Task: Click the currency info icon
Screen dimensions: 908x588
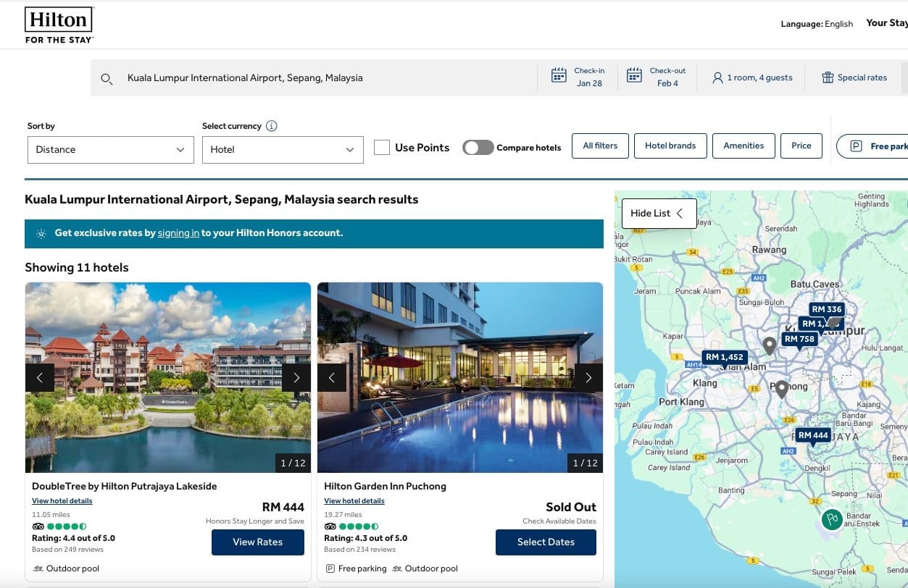Action: (x=271, y=126)
